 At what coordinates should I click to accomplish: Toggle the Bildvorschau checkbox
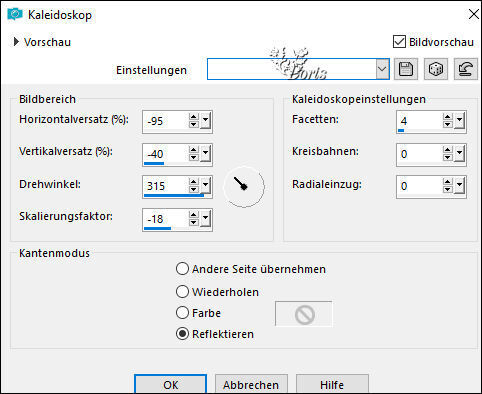399,42
